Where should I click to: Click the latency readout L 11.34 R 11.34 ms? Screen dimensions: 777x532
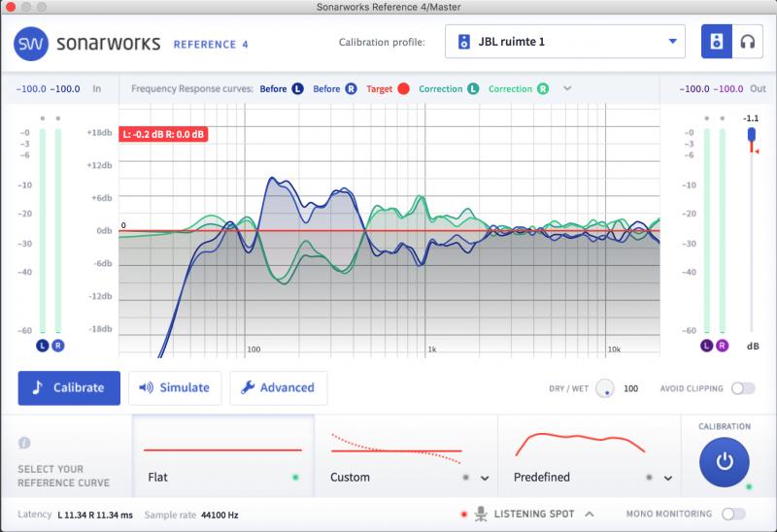(x=95, y=515)
